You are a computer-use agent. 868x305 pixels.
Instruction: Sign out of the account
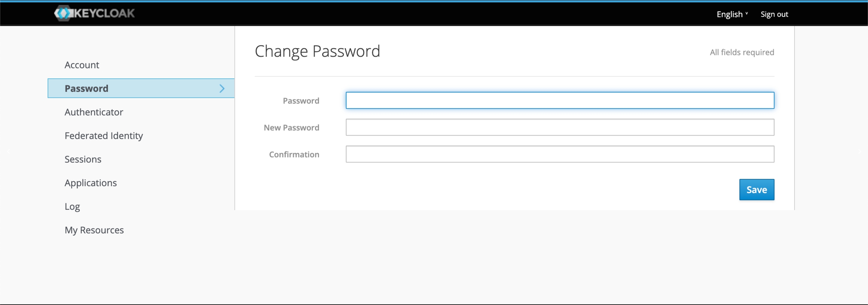774,14
